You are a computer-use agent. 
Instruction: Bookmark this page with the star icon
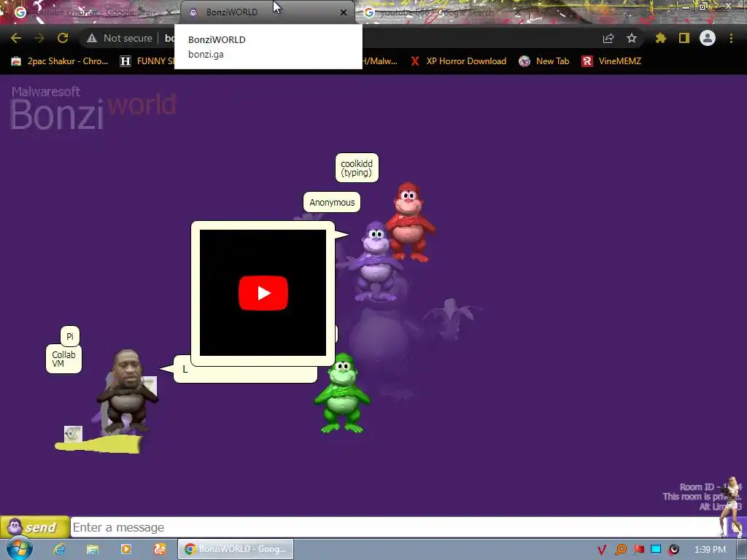[x=632, y=38]
